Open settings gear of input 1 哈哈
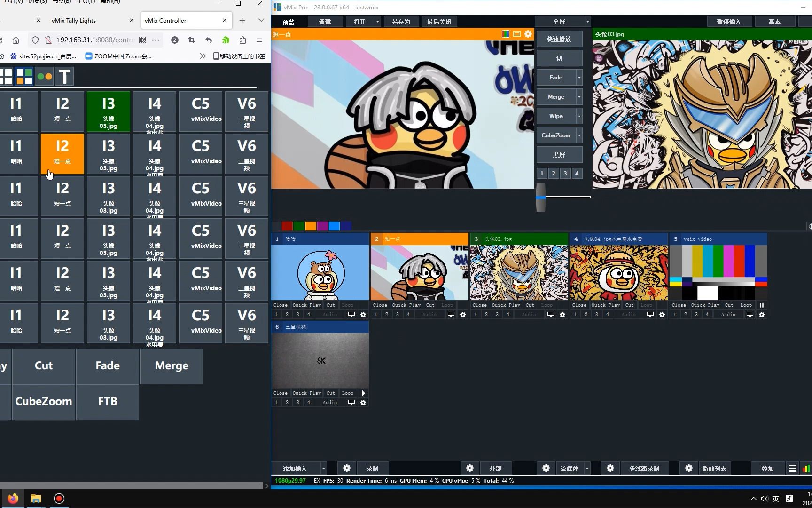 click(x=363, y=315)
